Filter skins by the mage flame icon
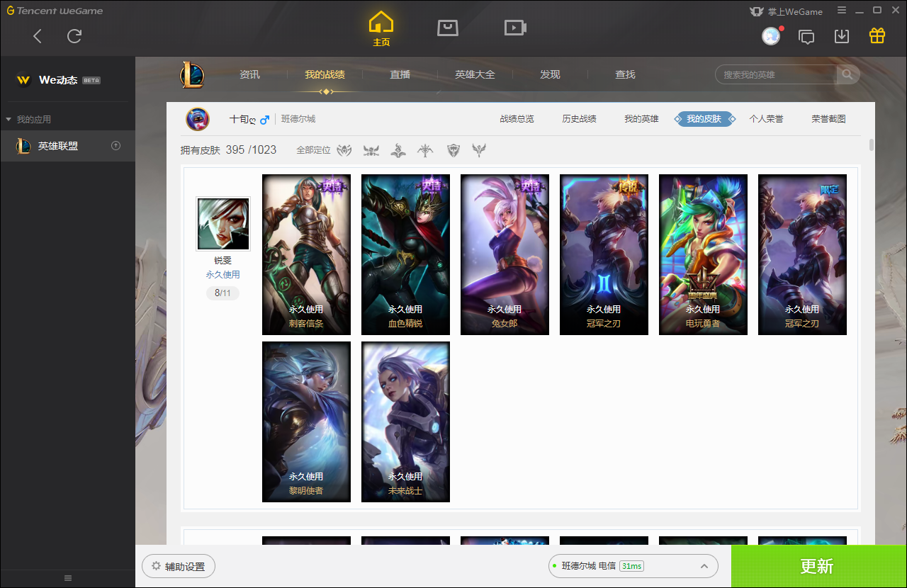 pos(399,150)
